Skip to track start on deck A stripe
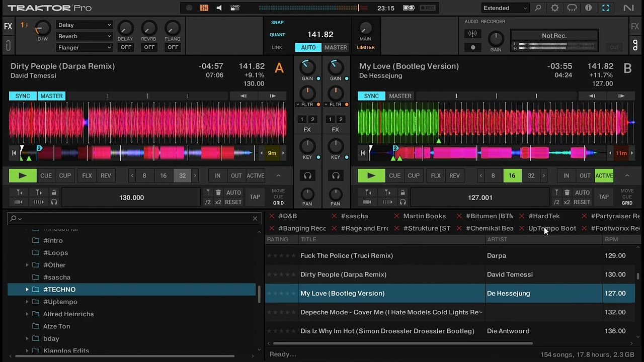This screenshot has height=362, width=644. click(x=14, y=153)
